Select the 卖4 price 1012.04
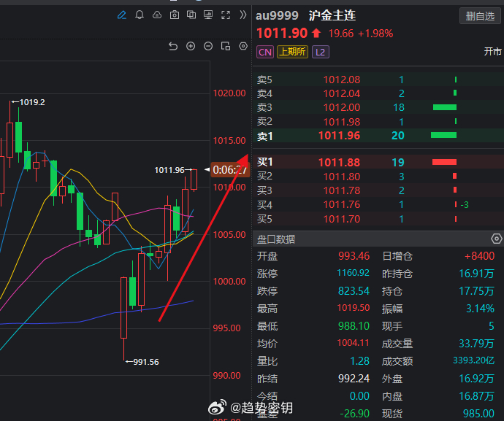Image resolution: width=504 pixels, height=421 pixels. [341, 93]
